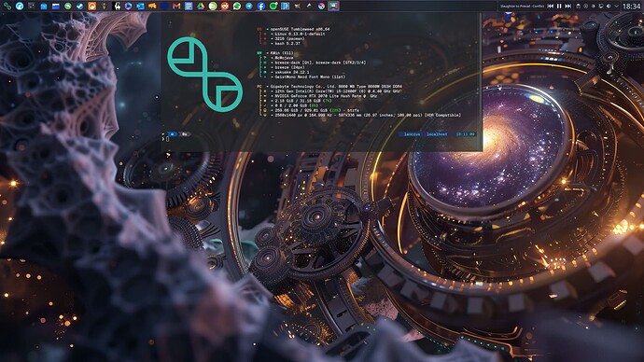Screen dimensions: 644x362
Task: Open the Telegram icon in the panel
Action: coord(249,6)
